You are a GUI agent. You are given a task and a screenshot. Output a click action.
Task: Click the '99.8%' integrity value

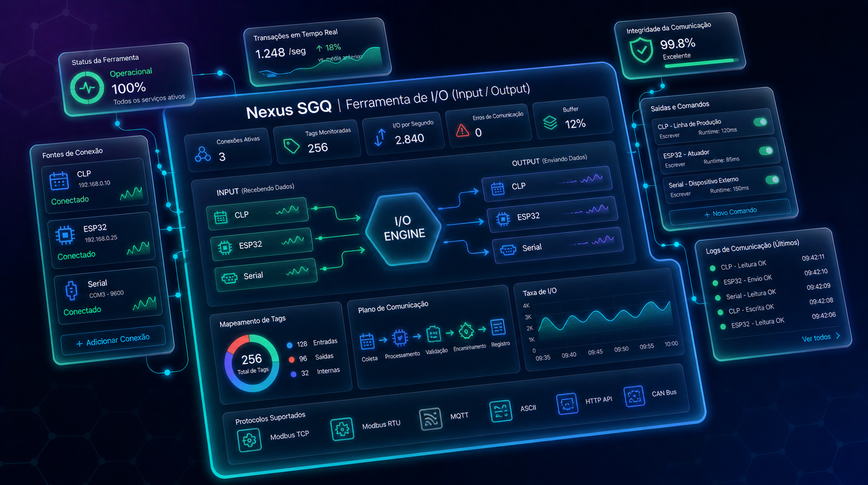[x=678, y=43]
